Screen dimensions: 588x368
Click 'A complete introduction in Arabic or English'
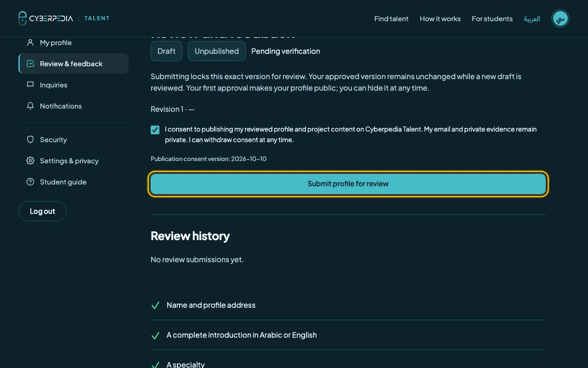tap(242, 335)
